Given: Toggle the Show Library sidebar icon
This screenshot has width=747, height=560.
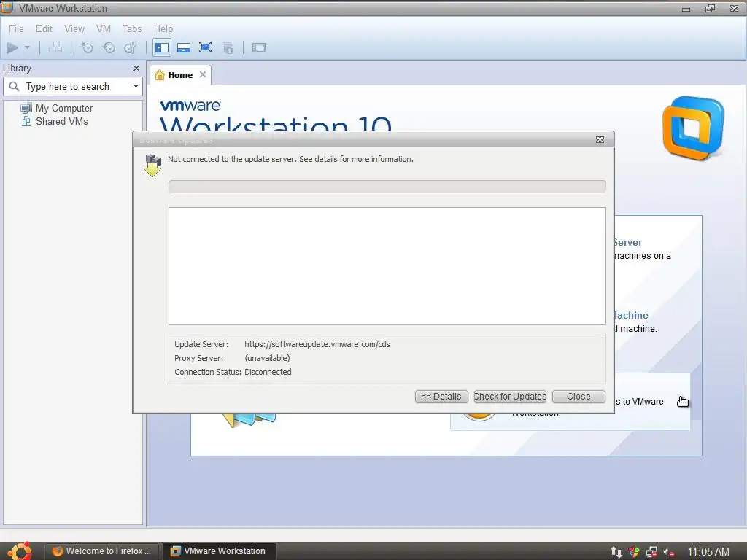Looking at the screenshot, I should (162, 47).
